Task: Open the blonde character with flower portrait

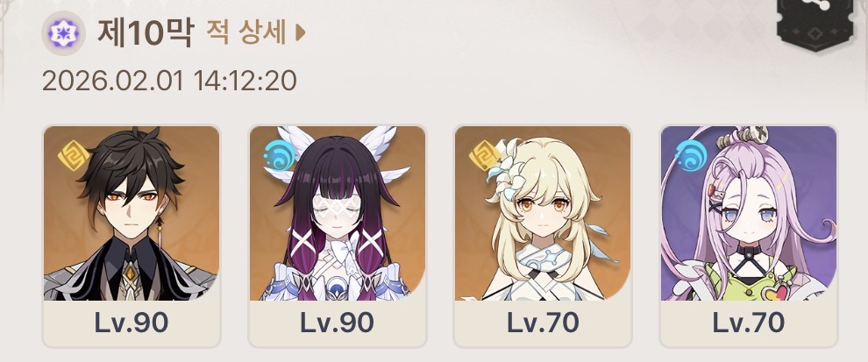Action: (x=543, y=213)
